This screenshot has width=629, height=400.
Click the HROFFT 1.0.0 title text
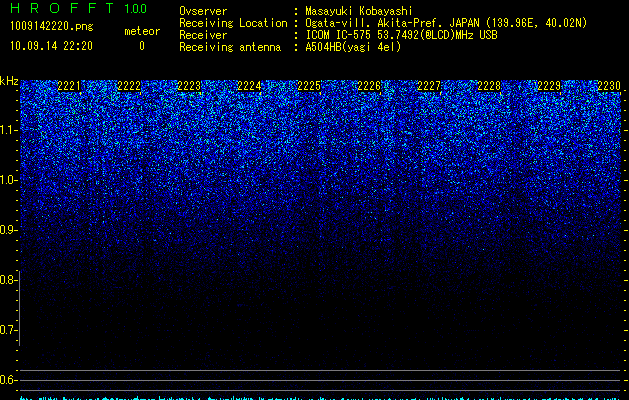point(78,8)
